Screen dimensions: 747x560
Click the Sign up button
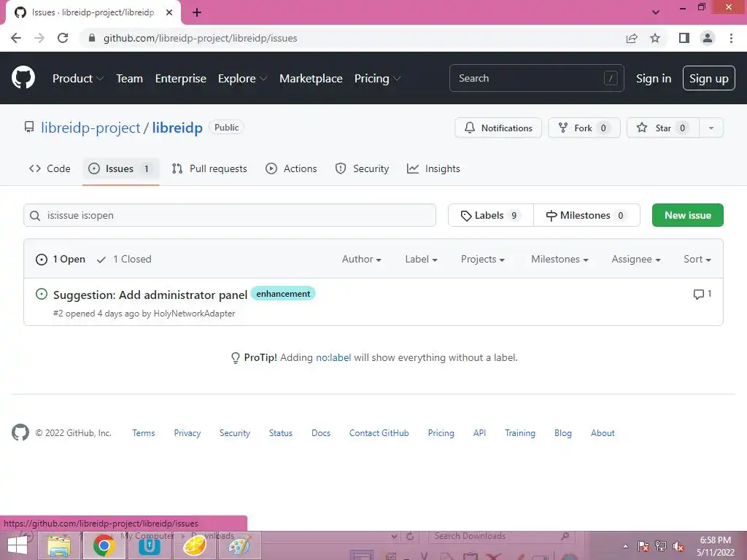tap(708, 79)
